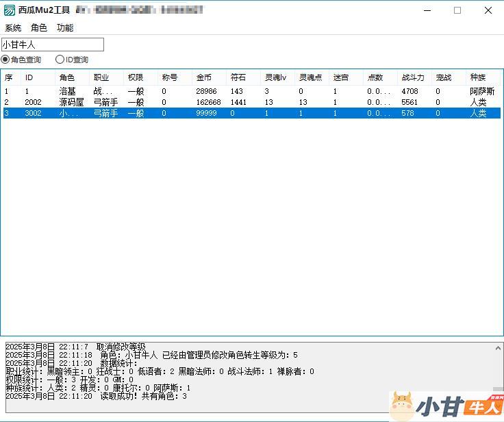
Task: Click the 金币 column header
Action: coord(209,77)
